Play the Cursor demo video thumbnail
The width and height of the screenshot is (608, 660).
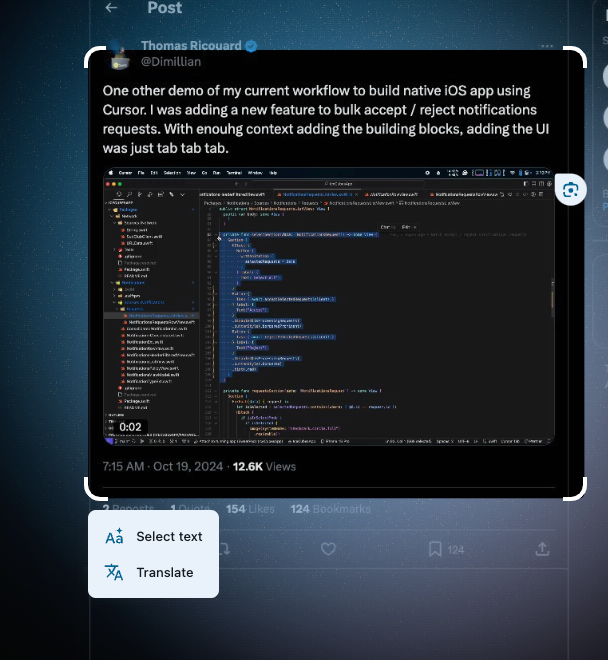[329, 306]
